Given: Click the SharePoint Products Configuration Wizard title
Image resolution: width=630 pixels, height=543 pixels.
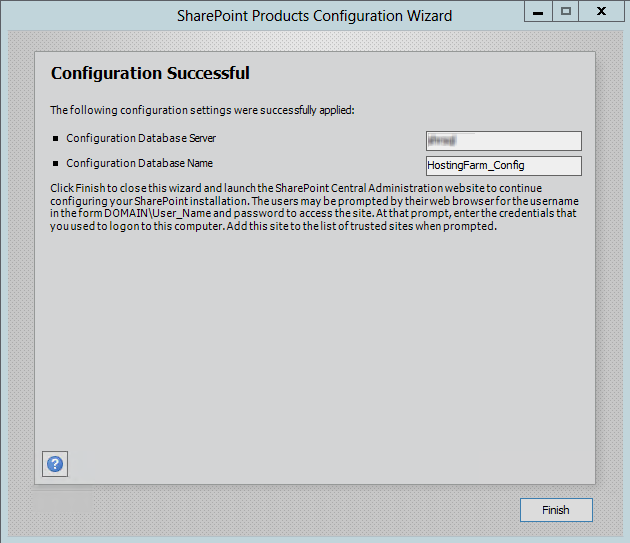Looking at the screenshot, I should 315,16.
